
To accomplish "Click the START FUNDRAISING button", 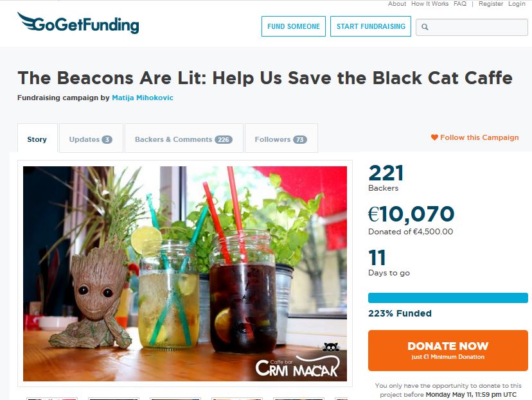I will point(371,26).
